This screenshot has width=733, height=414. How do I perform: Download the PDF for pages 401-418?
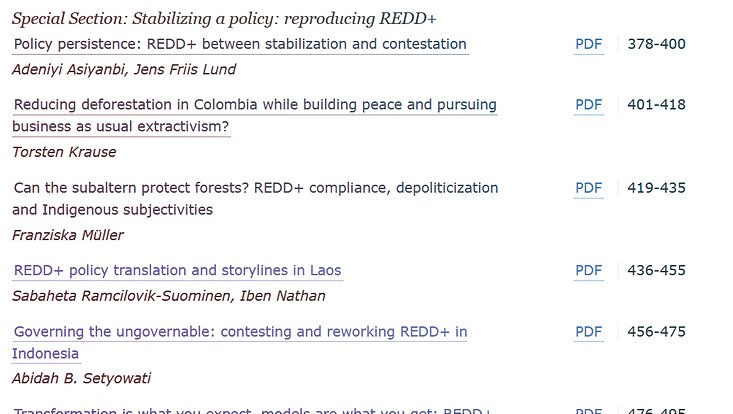[589, 104]
